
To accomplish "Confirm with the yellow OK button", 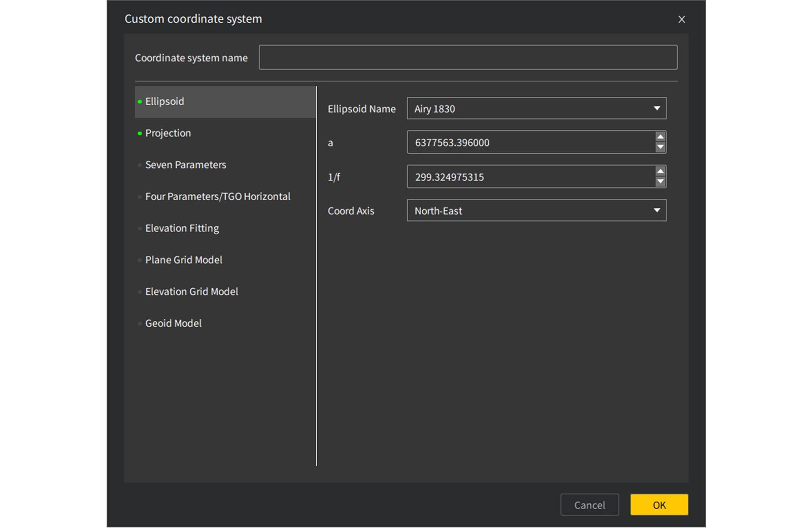I will pos(659,505).
